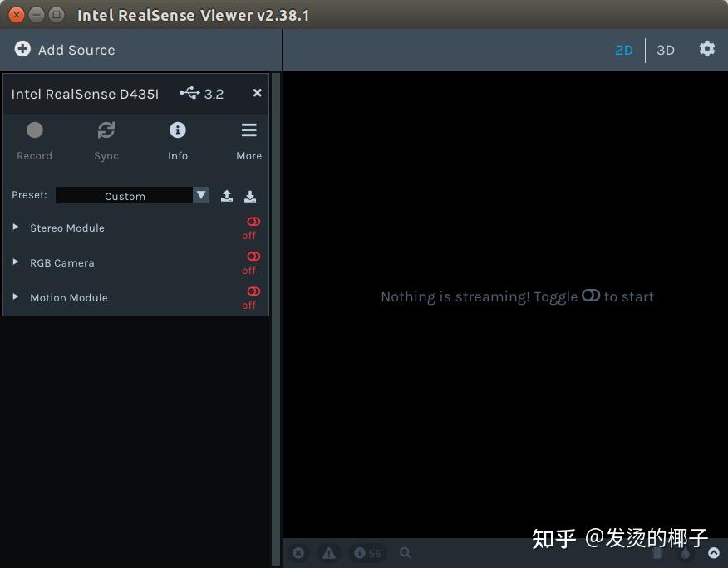Screen dimensions: 728x568
Task: Turn on the Motion Module
Action: (253, 291)
